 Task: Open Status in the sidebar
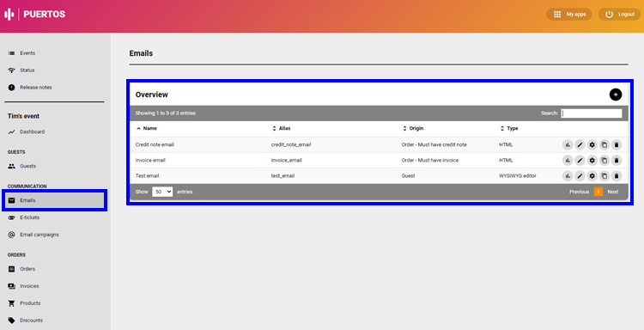tap(27, 70)
